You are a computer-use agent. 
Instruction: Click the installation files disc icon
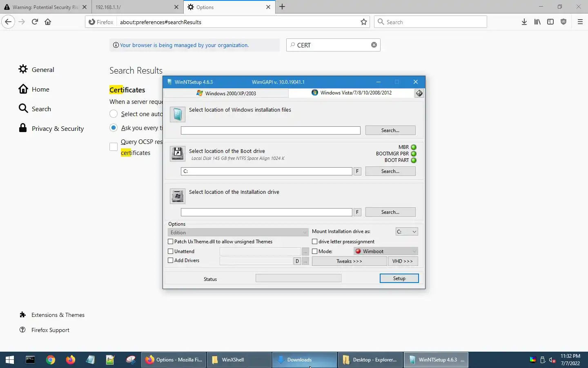click(x=178, y=114)
